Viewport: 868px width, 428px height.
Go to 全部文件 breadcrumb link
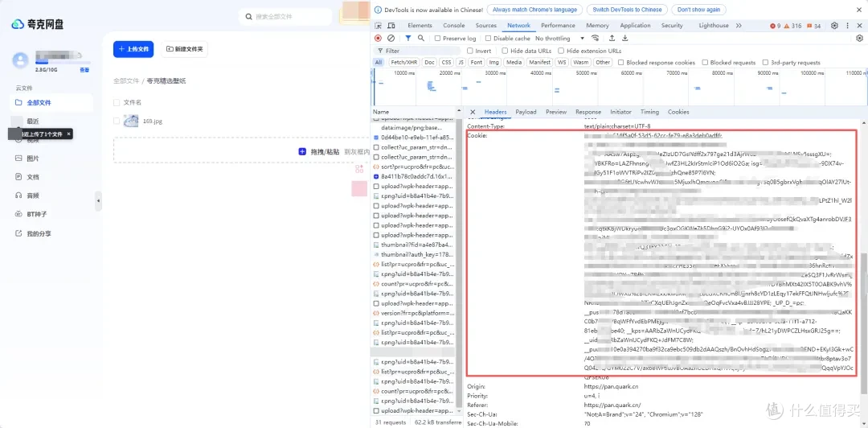126,81
